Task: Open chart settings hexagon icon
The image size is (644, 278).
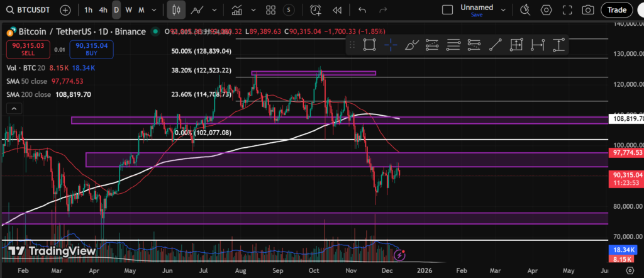Action: coord(546,10)
